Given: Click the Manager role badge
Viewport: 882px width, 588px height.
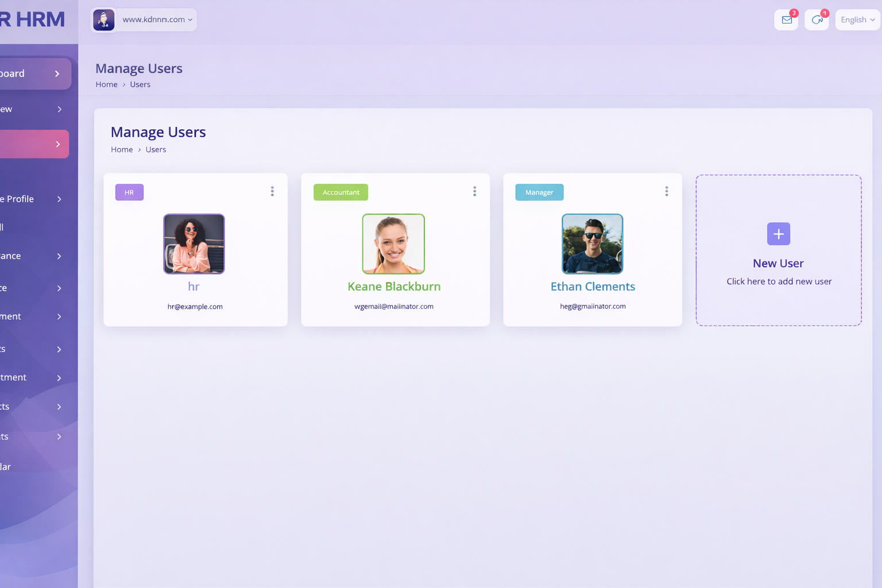Looking at the screenshot, I should pos(539,192).
